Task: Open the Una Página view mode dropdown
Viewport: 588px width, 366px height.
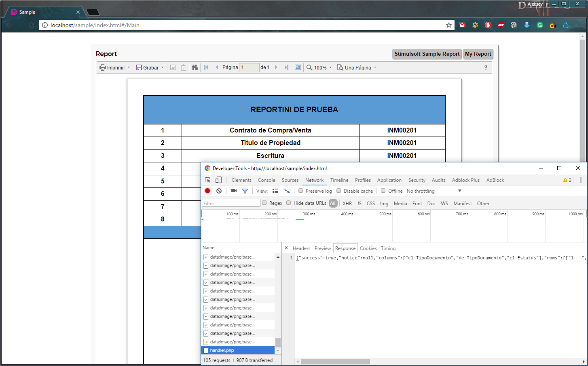Action: coord(357,67)
